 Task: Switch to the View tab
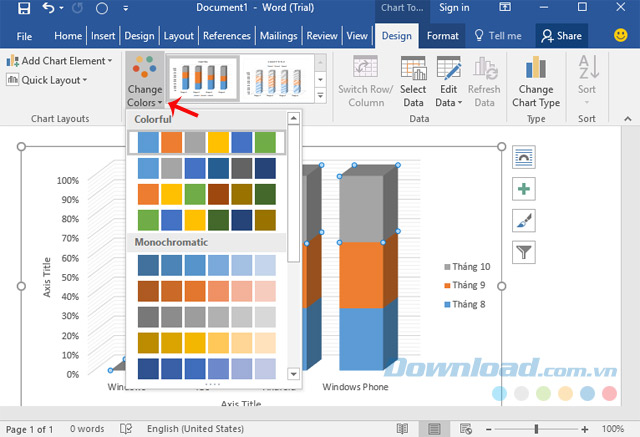point(357,36)
